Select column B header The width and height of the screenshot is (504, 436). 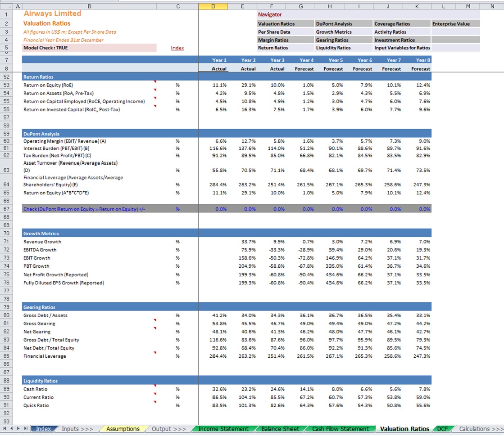[89, 6]
